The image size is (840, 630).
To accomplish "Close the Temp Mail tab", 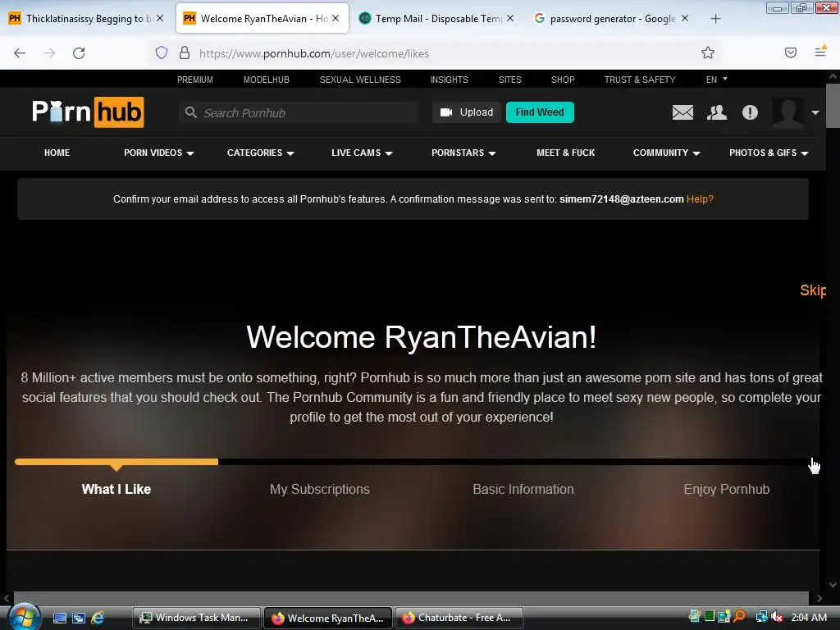I will point(510,18).
